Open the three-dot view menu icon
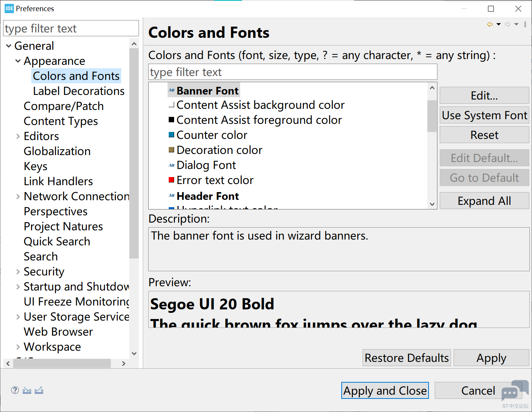The height and width of the screenshot is (412, 532). (525, 24)
